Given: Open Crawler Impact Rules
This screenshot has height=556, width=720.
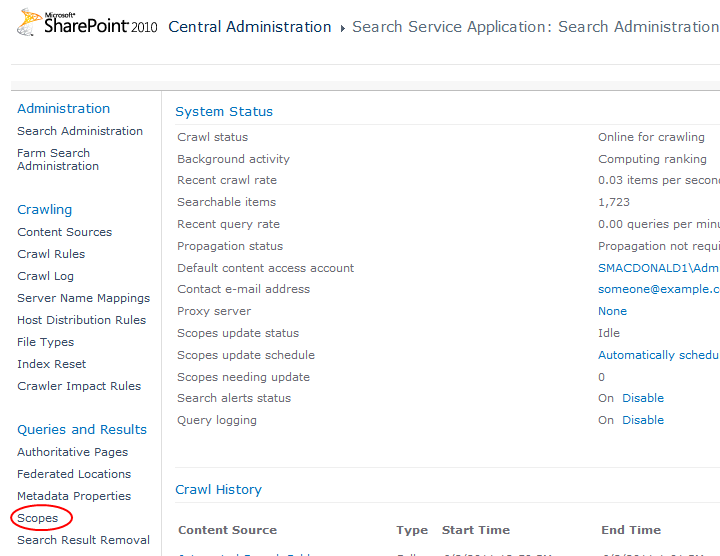Looking at the screenshot, I should (x=79, y=386).
